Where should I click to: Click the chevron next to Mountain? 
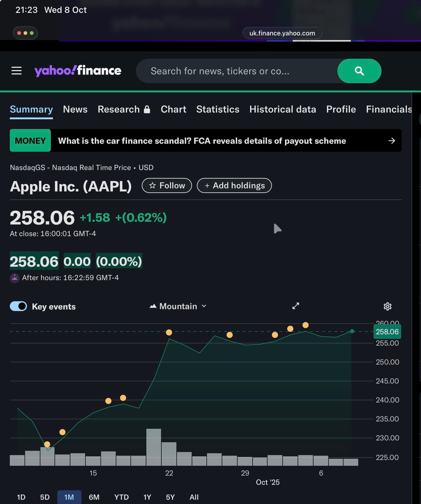pyautogui.click(x=204, y=306)
